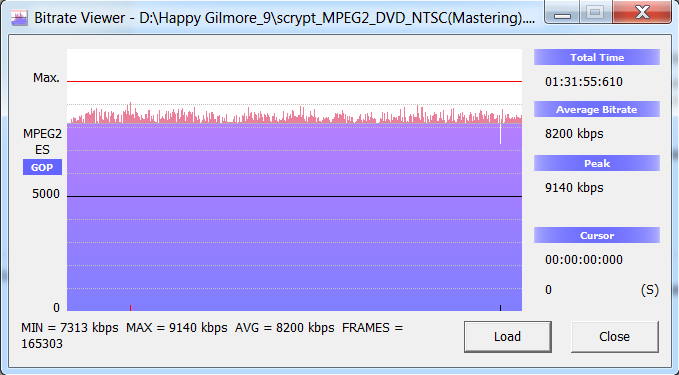Screen dimensions: 679x375
Task: Click the Total Time header label
Action: [x=597, y=57]
